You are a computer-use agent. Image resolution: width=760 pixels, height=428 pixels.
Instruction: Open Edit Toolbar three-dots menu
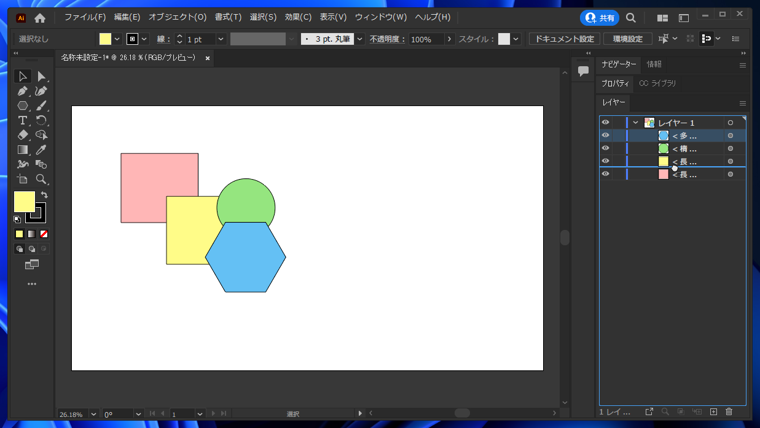pos(32,284)
